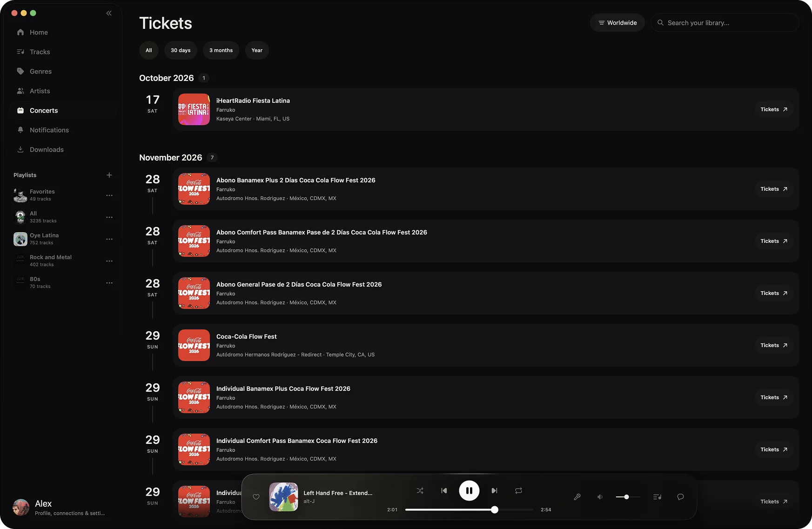Open Home in the sidebar
This screenshot has width=812, height=529.
click(x=63, y=32)
